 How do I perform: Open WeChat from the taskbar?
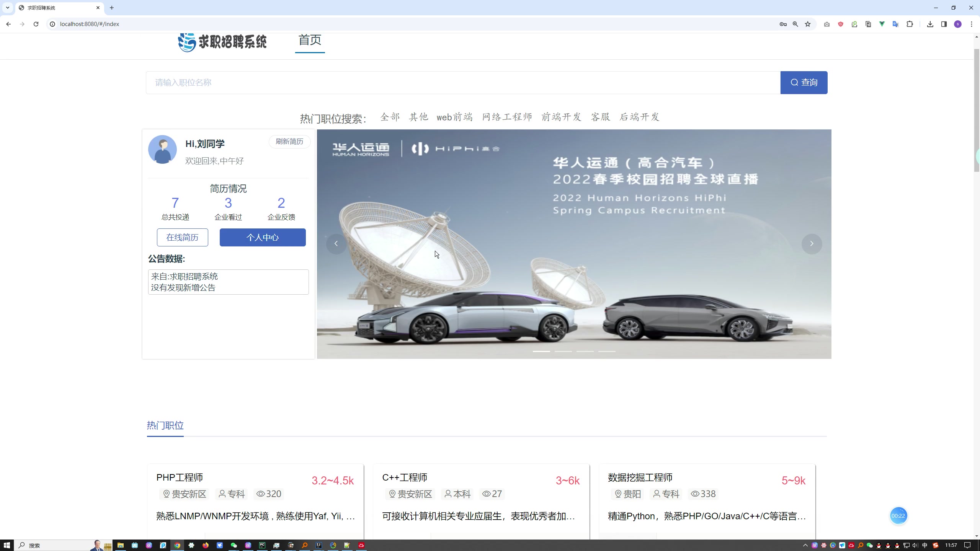click(x=234, y=545)
